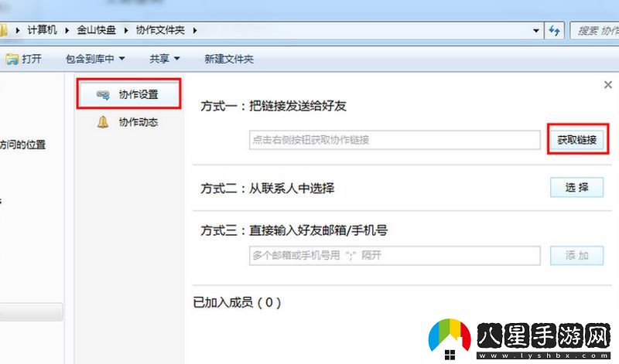
Task: Click the 选择 contacts button
Action: point(576,187)
